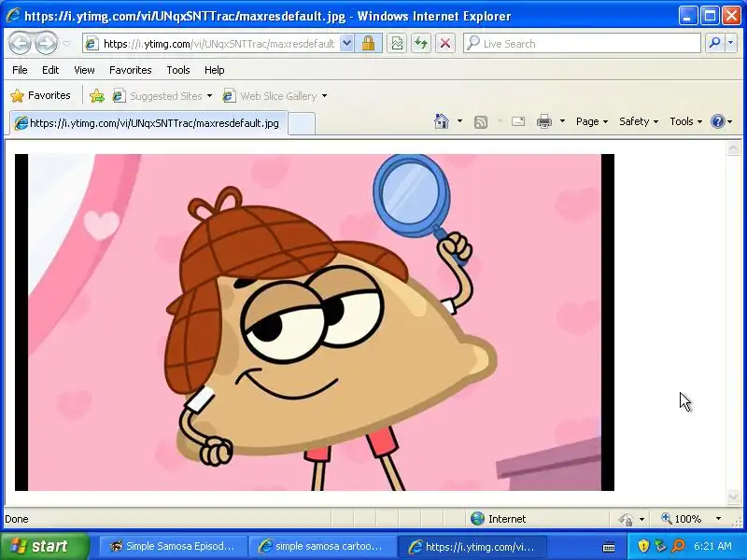Open the Page command bar menu
This screenshot has height=560, width=747.
pyautogui.click(x=592, y=121)
